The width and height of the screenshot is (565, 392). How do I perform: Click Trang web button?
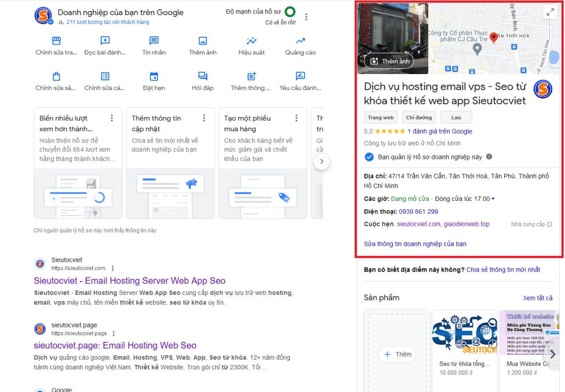point(381,117)
